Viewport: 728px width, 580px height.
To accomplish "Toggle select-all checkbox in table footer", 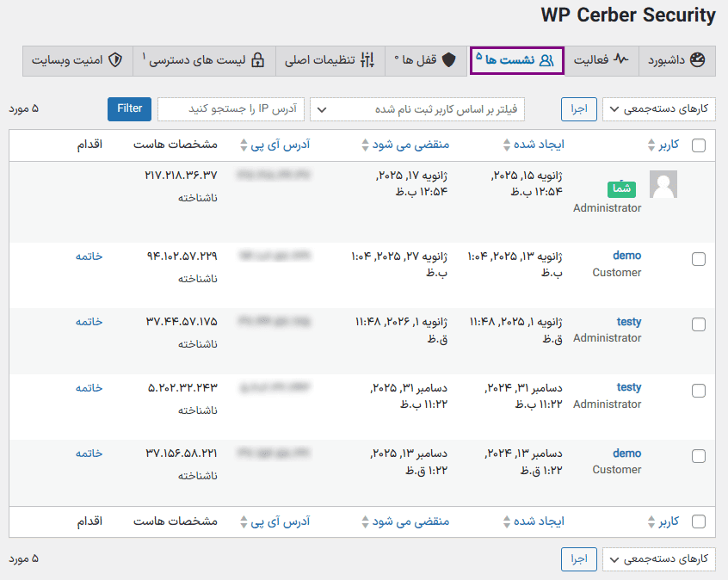I will pos(698,521).
